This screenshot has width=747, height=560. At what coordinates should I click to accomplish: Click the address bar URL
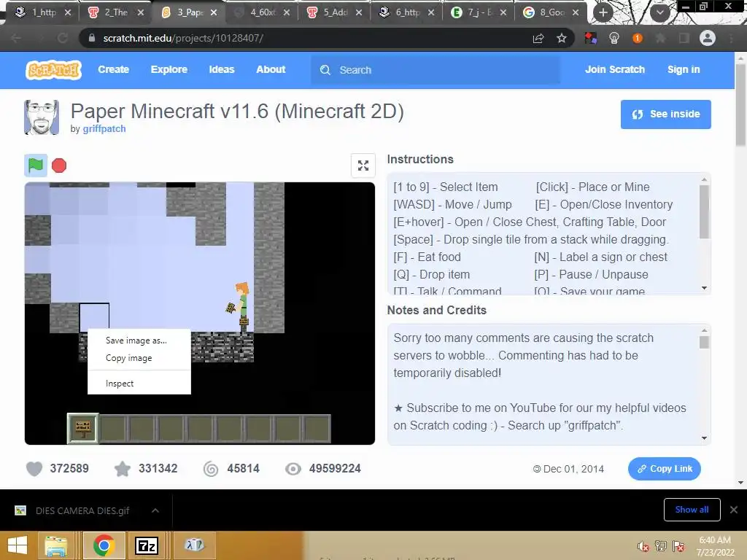183,38
